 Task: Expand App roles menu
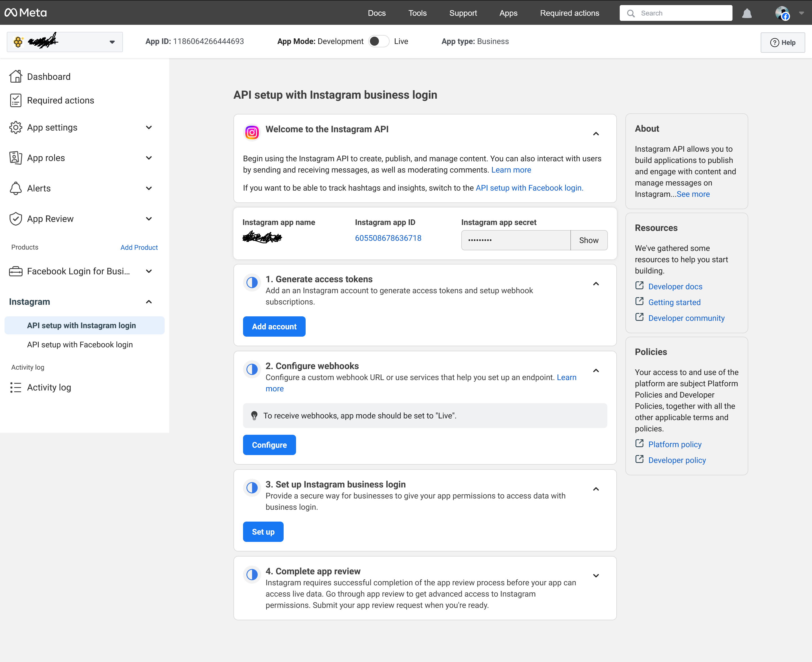(149, 158)
